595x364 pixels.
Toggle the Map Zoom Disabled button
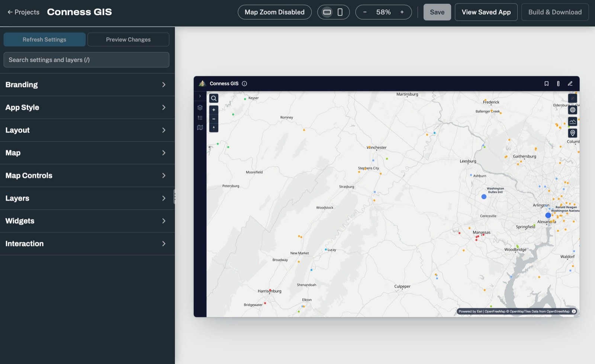point(274,12)
